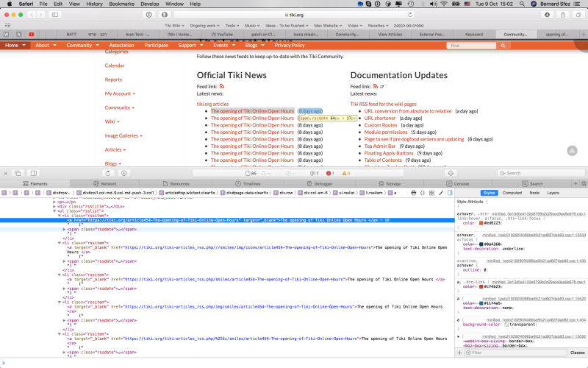Viewport: 588px width, 368px height.
Task: Open the Privacy Policy nav link
Action: (x=289, y=45)
